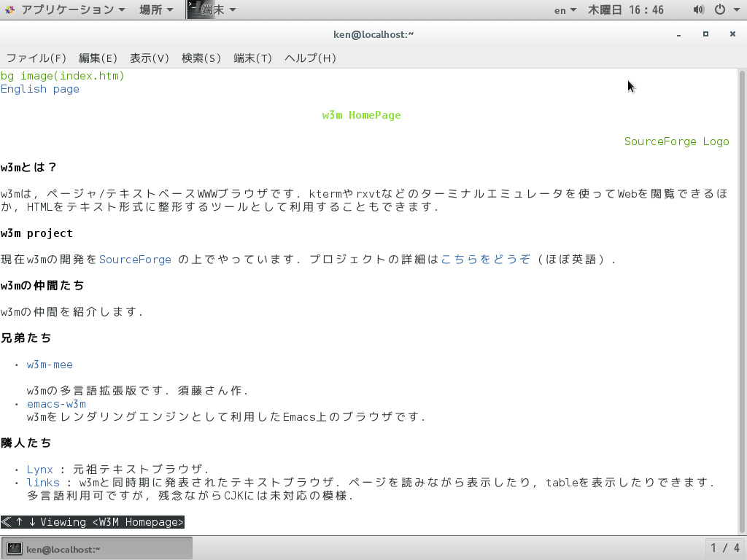The image size is (747, 560).
Task: Select ken@localhost:~ taskbar window button
Action: coord(97,549)
